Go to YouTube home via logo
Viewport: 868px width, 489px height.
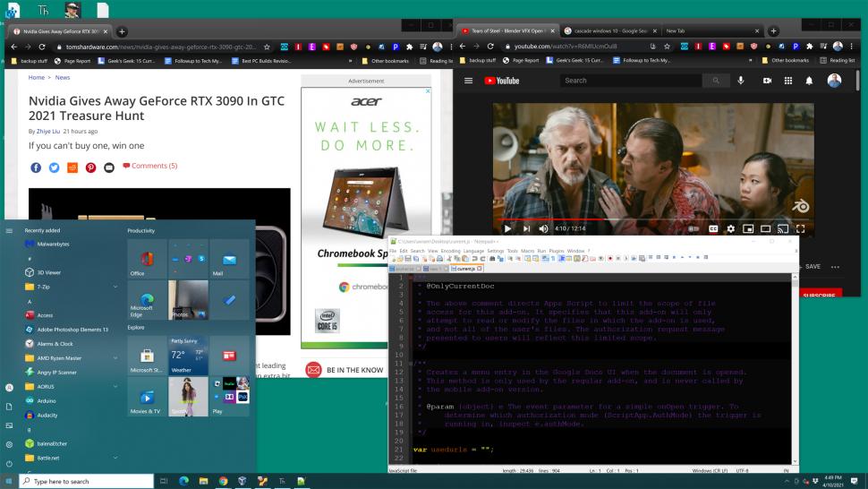(501, 81)
